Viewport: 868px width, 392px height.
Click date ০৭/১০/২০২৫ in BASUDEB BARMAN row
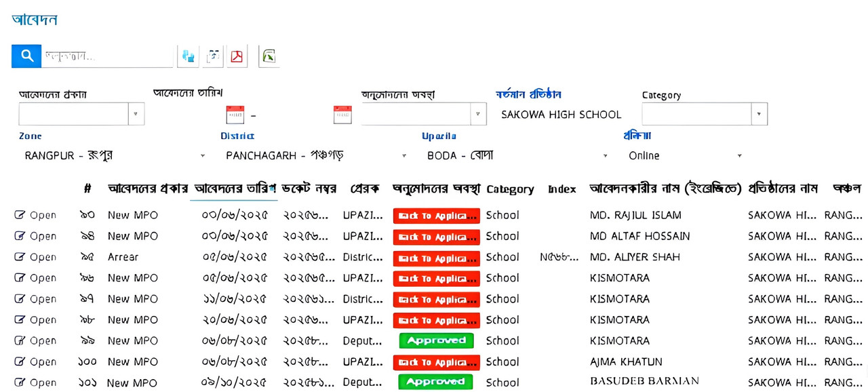(x=235, y=383)
